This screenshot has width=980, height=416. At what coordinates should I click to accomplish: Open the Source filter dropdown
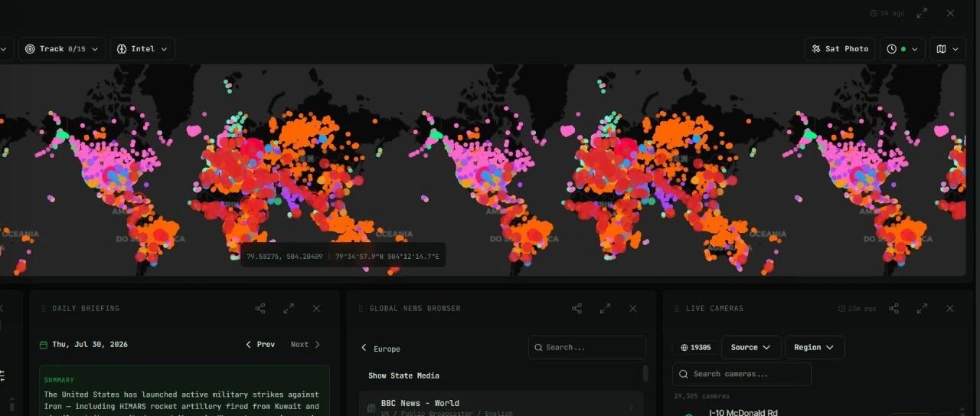751,347
